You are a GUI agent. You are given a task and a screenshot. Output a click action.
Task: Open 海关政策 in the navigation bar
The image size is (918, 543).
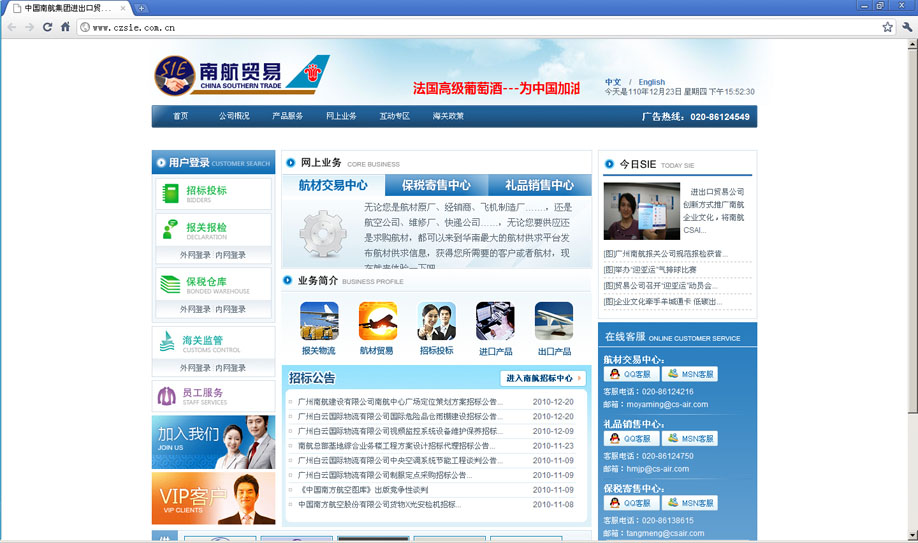tap(448, 116)
